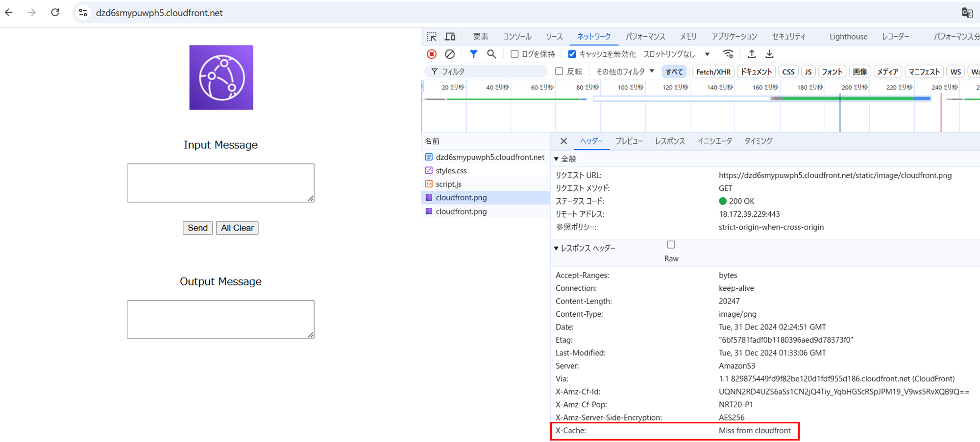
Task: Open the network request filter funnel icon
Action: [473, 54]
